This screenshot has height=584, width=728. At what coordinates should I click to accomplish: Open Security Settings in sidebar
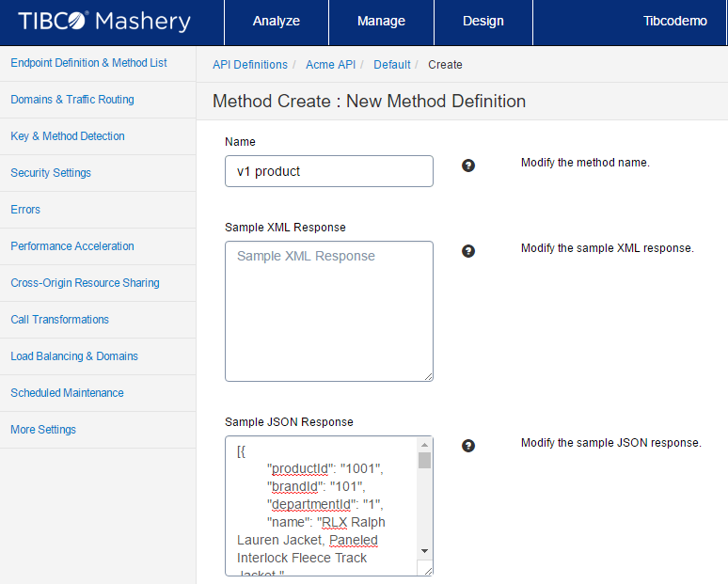coord(51,173)
